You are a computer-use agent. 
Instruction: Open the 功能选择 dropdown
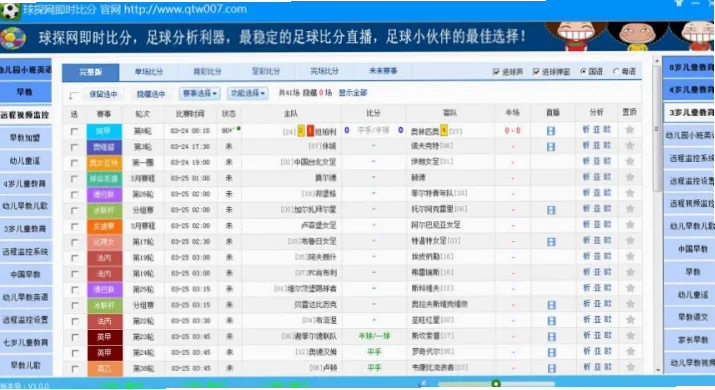(247, 93)
